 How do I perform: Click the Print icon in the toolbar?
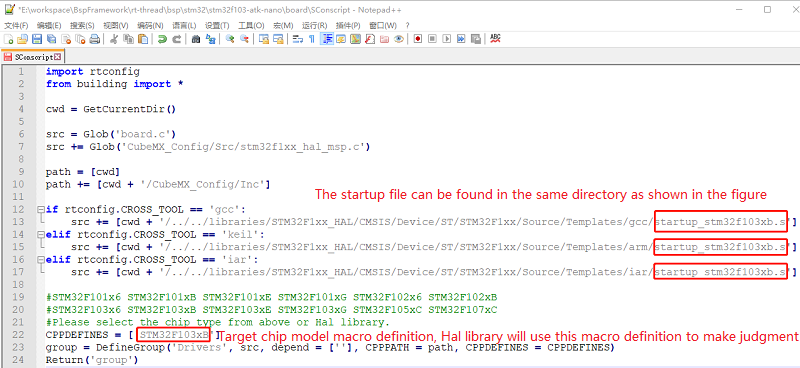tap(94, 39)
